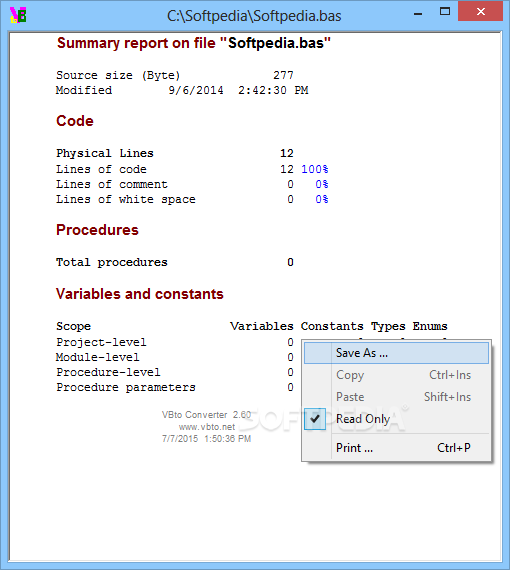510x570 pixels.
Task: Click the 'Procedure parameters' scope row
Action: [126, 387]
